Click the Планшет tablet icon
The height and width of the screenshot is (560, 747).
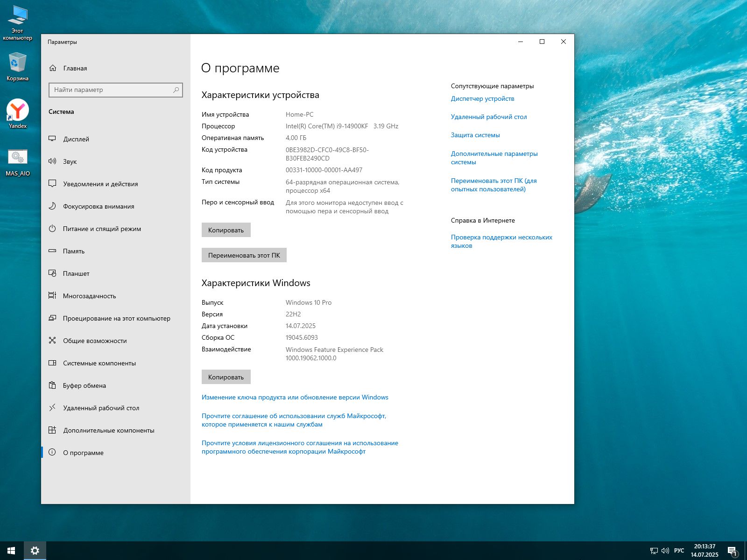52,273
